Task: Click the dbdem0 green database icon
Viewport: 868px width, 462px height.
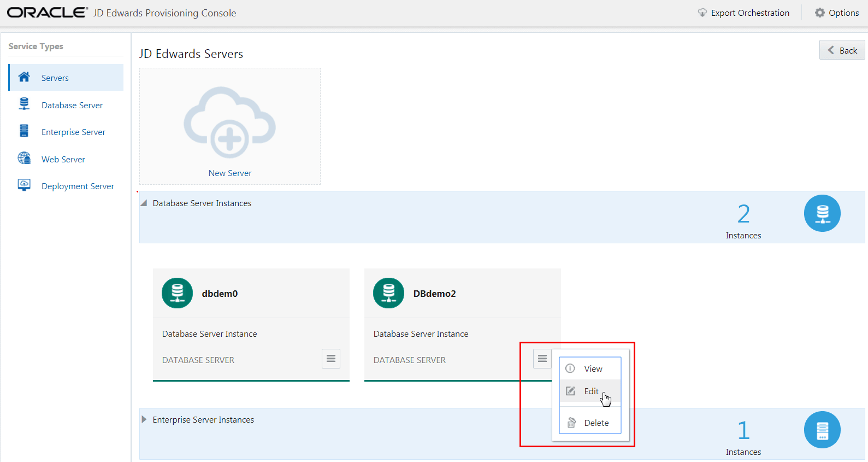Action: tap(178, 293)
